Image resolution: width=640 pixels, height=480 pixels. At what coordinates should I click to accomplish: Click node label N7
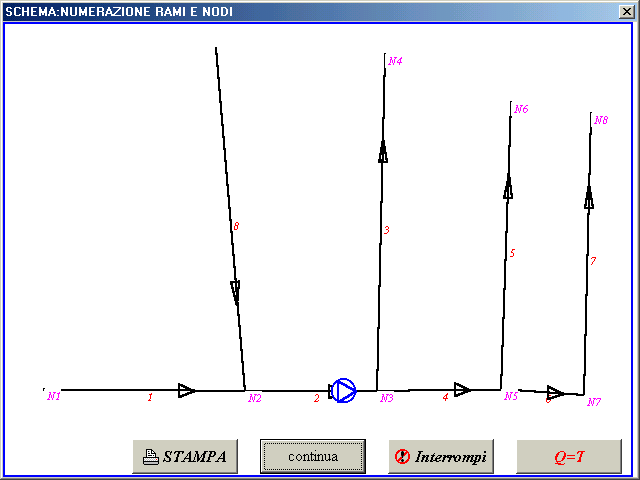point(594,402)
